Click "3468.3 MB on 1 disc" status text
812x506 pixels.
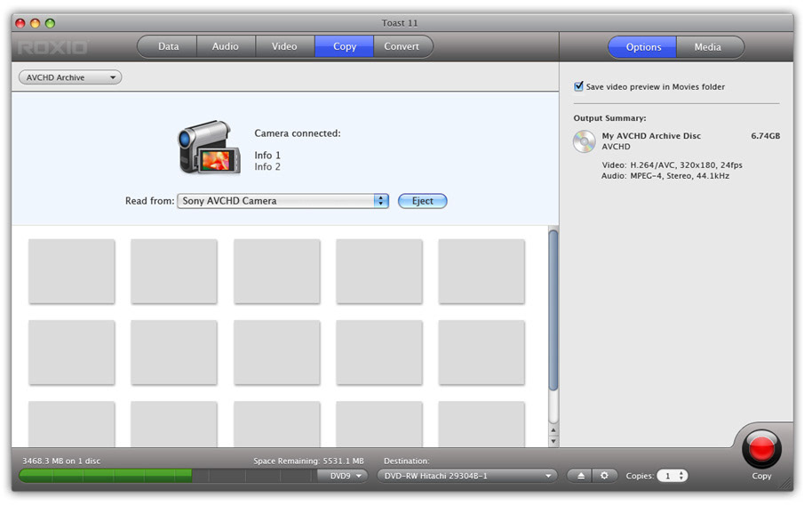click(x=61, y=461)
